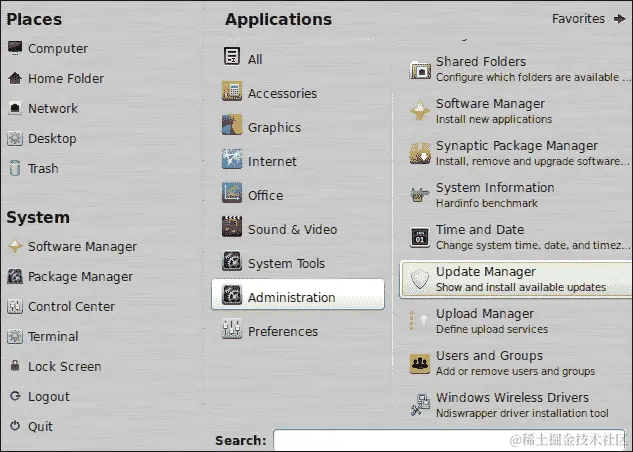633x452 pixels.
Task: Click the Windows Wireless Drivers icon
Action: tap(420, 405)
